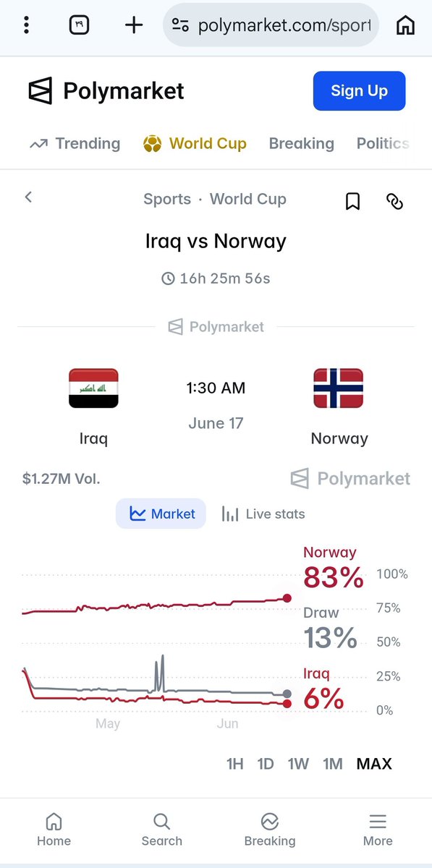
Task: Open the browser three-dot menu
Action: click(x=26, y=25)
